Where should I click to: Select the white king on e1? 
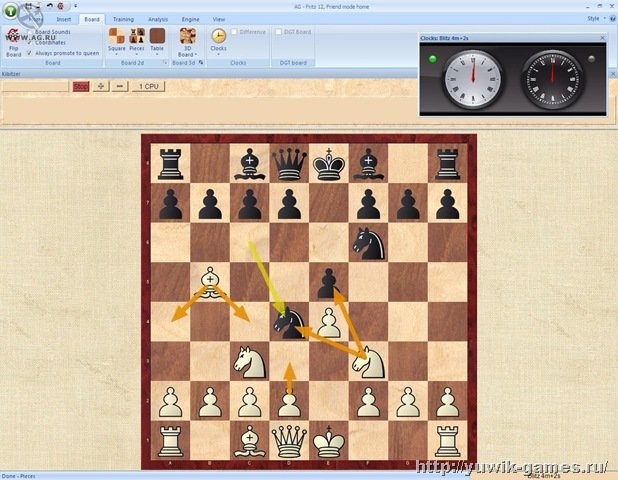329,440
